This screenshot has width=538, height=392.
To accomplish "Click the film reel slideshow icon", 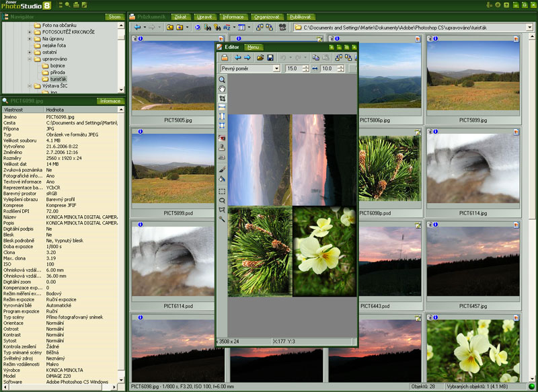I will click(282, 28).
